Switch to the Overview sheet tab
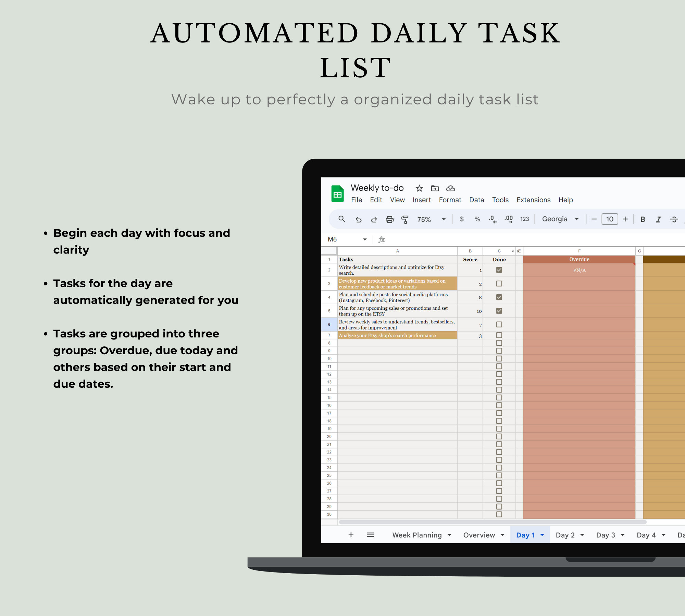685x616 pixels. point(480,535)
